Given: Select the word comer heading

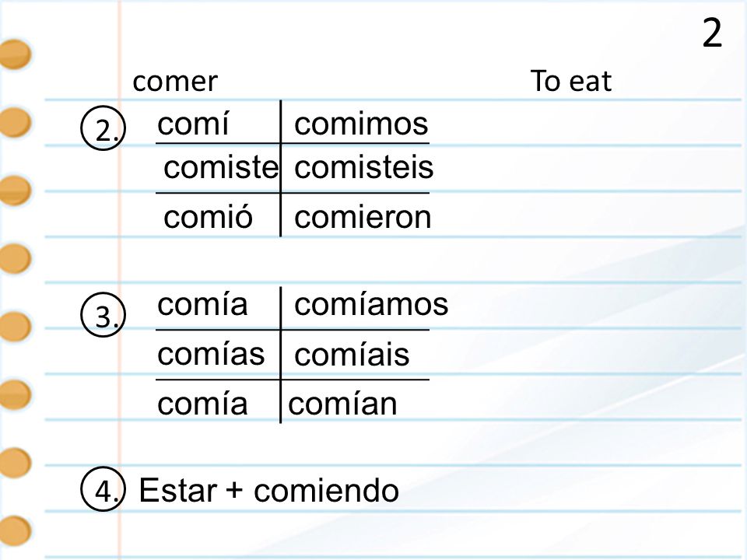Looking at the screenshot, I should pyautogui.click(x=175, y=82).
